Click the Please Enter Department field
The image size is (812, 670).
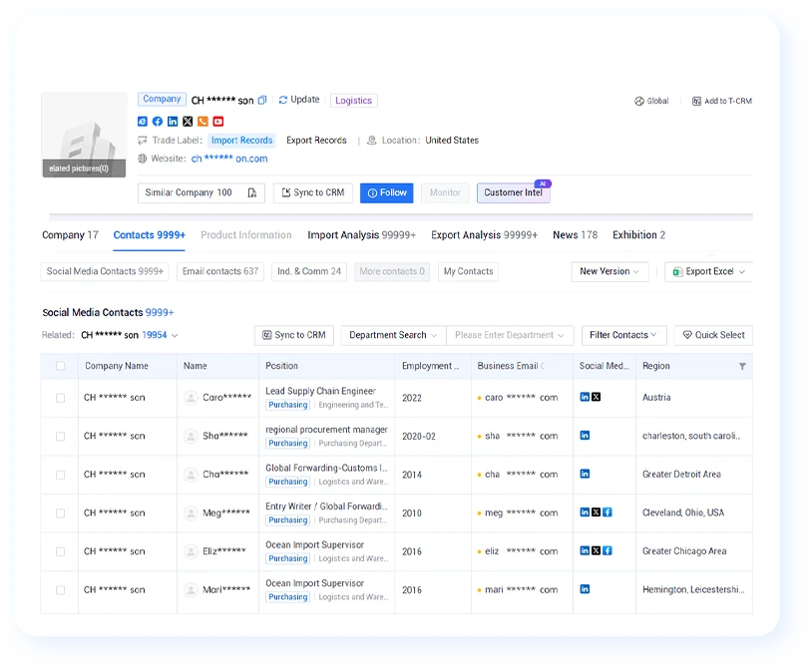(510, 335)
